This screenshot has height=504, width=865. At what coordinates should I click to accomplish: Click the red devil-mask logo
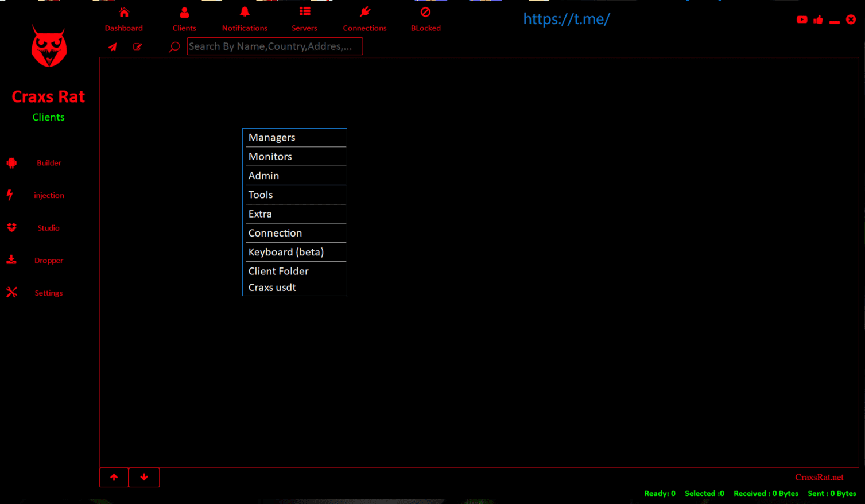coord(49,46)
